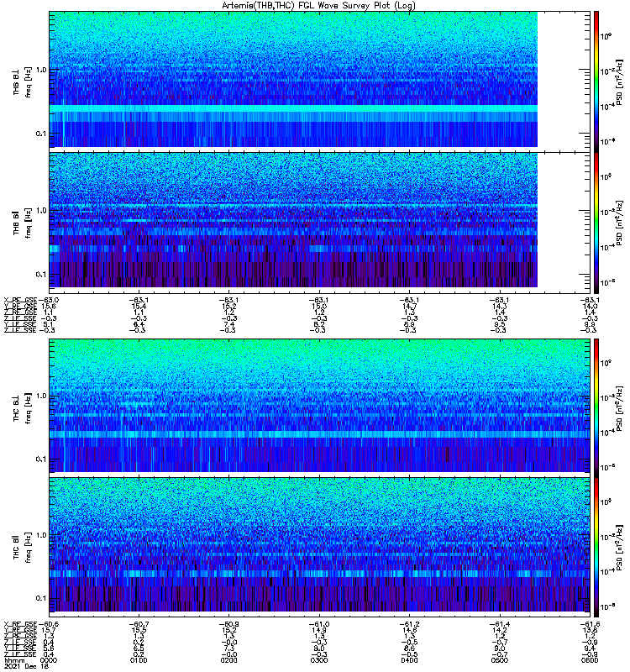Click the PSD [nT²/Hz] label of the THC B-perpendicular panel

coord(619,409)
